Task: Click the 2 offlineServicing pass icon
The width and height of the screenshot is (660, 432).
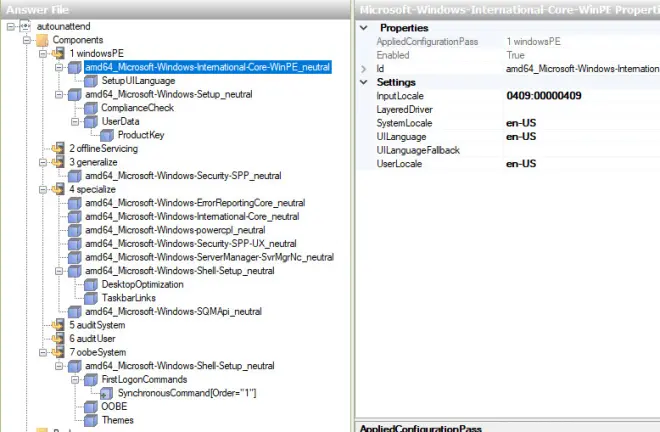Action: pyautogui.click(x=58, y=149)
